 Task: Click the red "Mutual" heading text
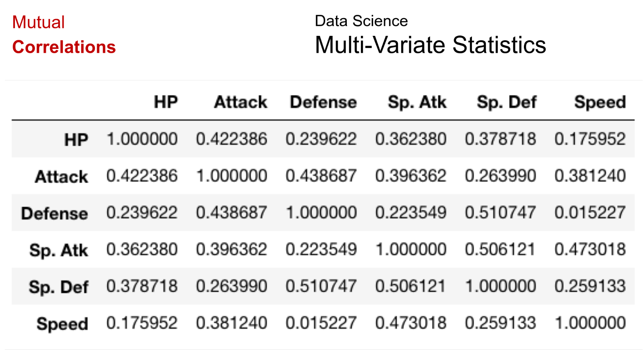click(38, 22)
